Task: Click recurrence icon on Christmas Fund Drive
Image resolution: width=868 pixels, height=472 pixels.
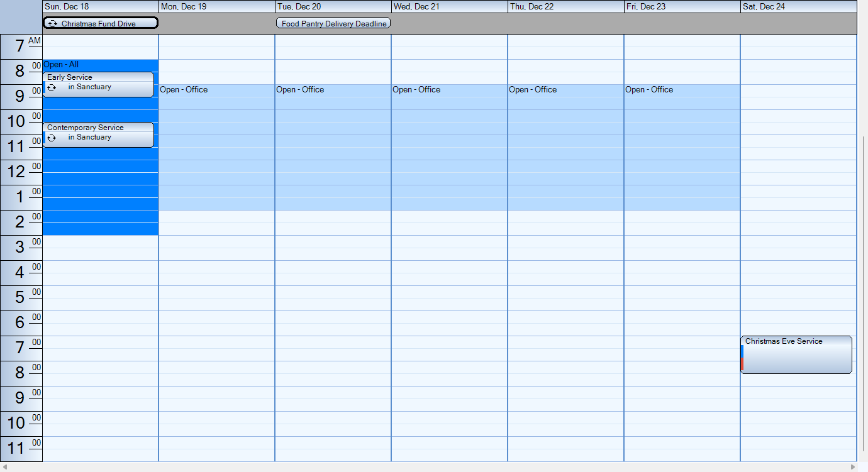Action: tap(52, 24)
